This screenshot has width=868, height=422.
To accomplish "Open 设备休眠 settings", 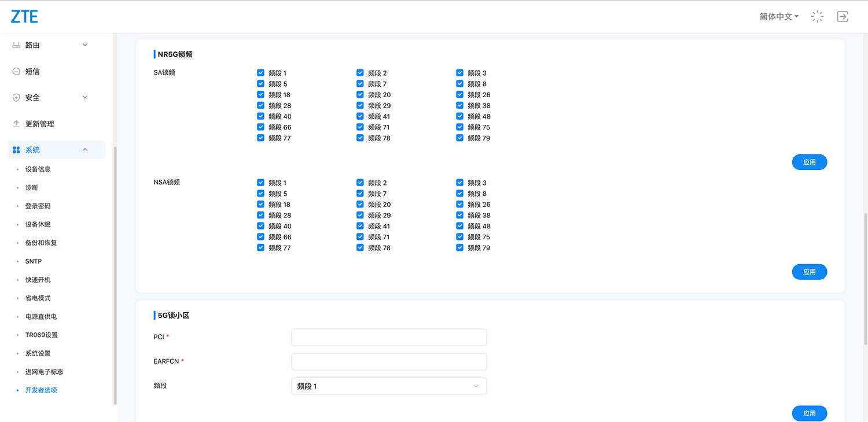I will (38, 224).
